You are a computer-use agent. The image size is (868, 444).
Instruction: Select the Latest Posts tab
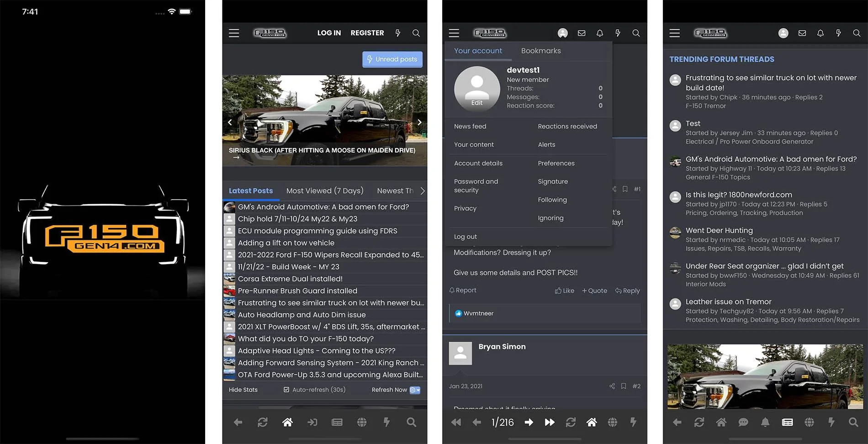[251, 191]
